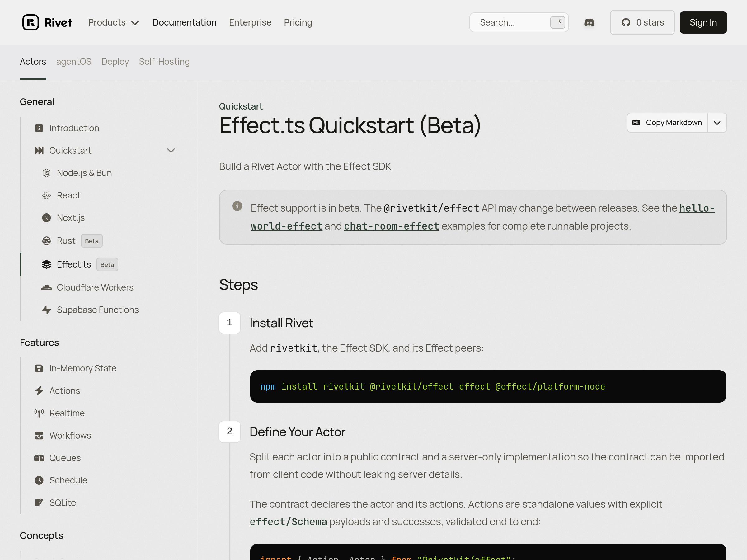Follow the effect/Schema link
This screenshot has height=560, width=747.
pos(289,522)
